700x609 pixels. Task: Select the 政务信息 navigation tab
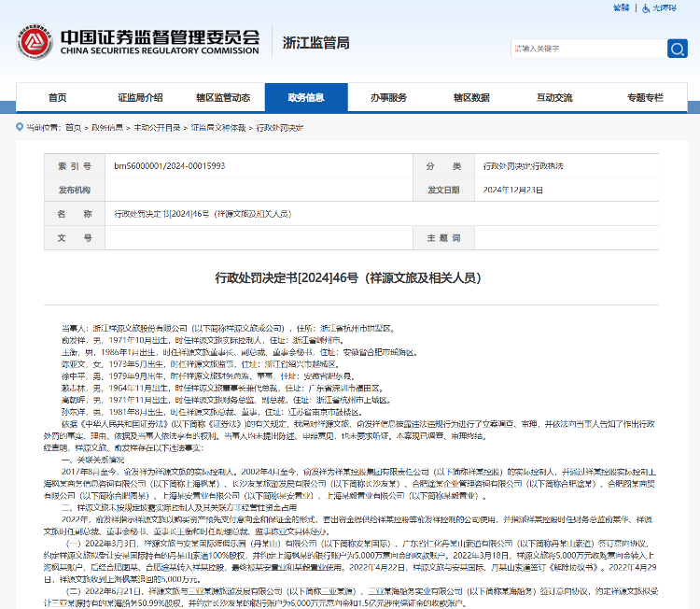click(x=306, y=97)
